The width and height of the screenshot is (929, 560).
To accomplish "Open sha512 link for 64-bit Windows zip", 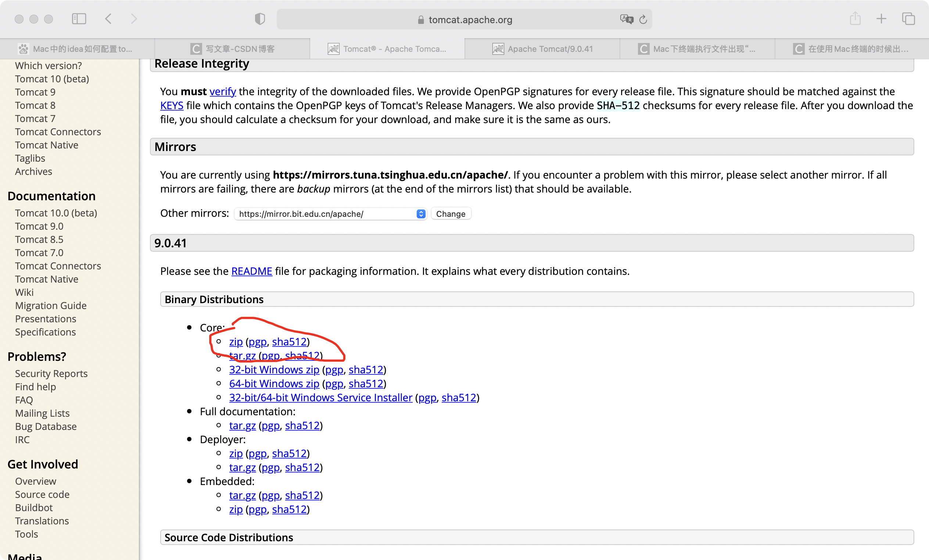I will coord(366,384).
